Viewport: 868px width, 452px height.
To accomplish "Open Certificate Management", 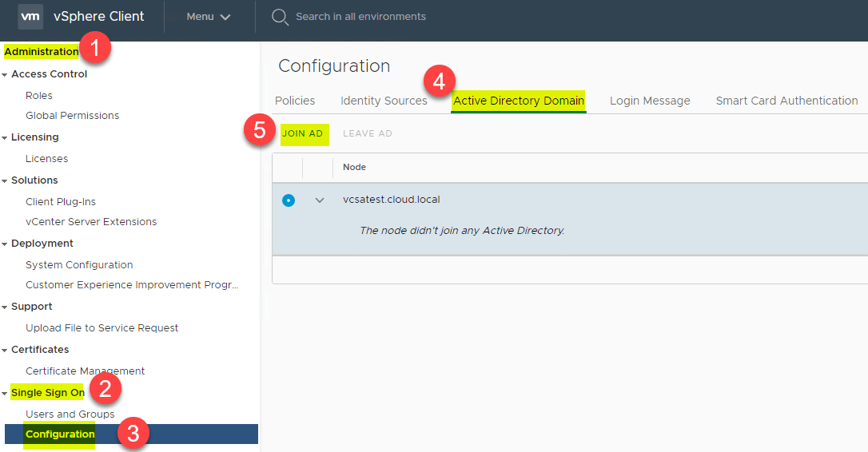I will (85, 371).
